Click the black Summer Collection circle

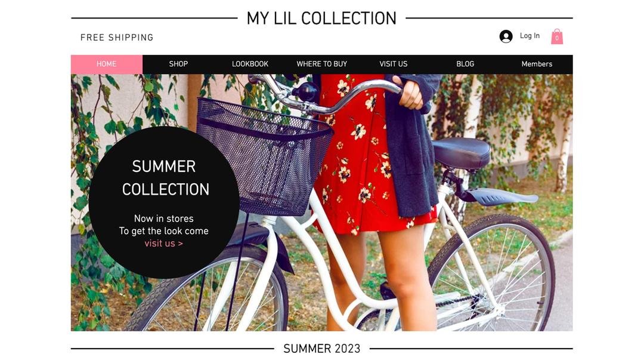(164, 202)
